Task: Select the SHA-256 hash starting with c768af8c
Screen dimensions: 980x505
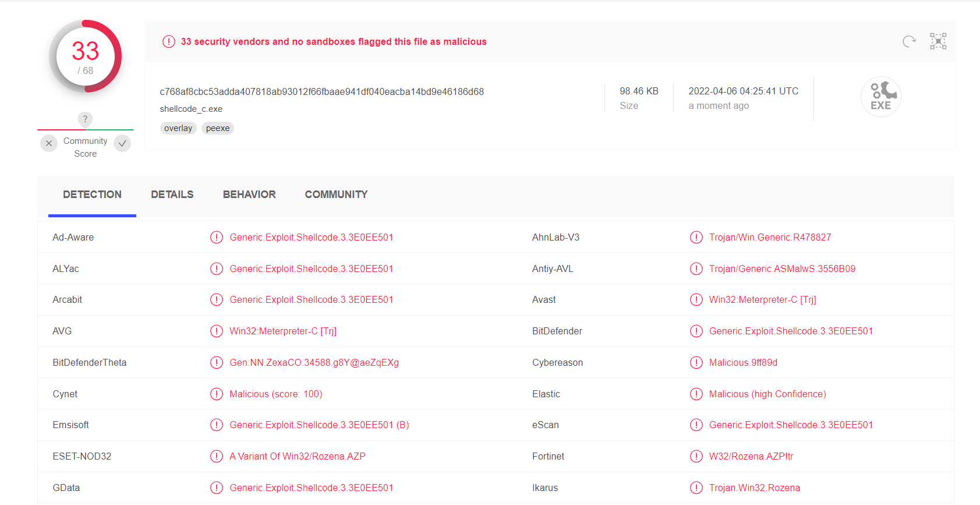Action: click(x=322, y=91)
